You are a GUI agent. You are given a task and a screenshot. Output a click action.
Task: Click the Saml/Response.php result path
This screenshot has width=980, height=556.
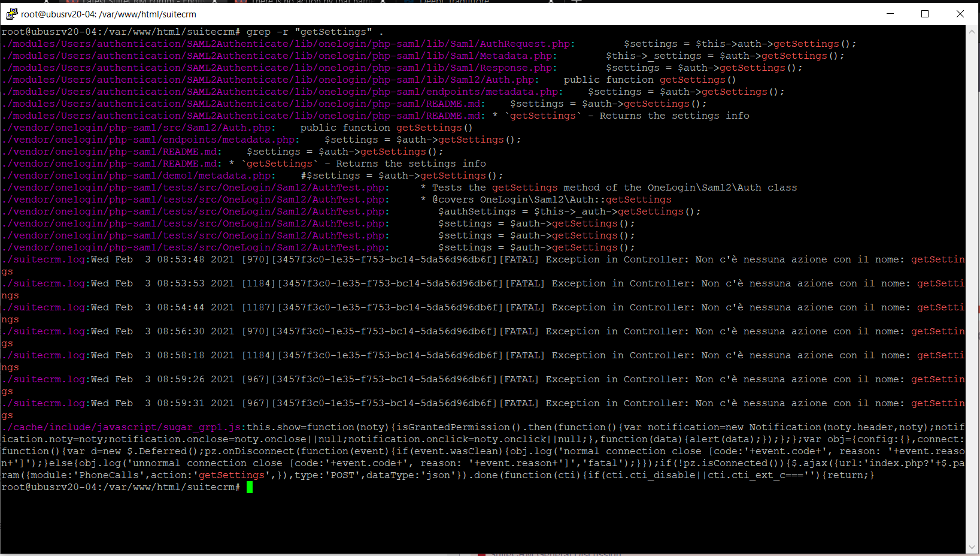point(277,68)
